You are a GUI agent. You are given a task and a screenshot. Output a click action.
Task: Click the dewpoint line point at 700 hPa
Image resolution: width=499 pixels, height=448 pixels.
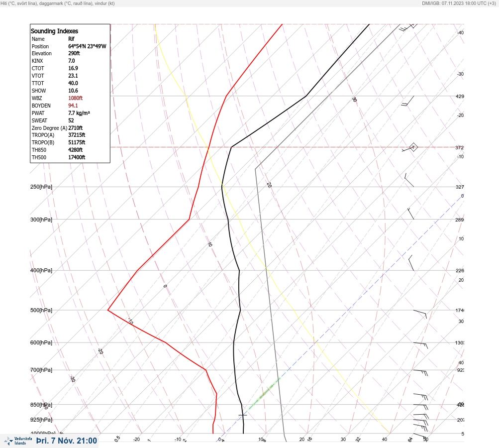pos(206,370)
